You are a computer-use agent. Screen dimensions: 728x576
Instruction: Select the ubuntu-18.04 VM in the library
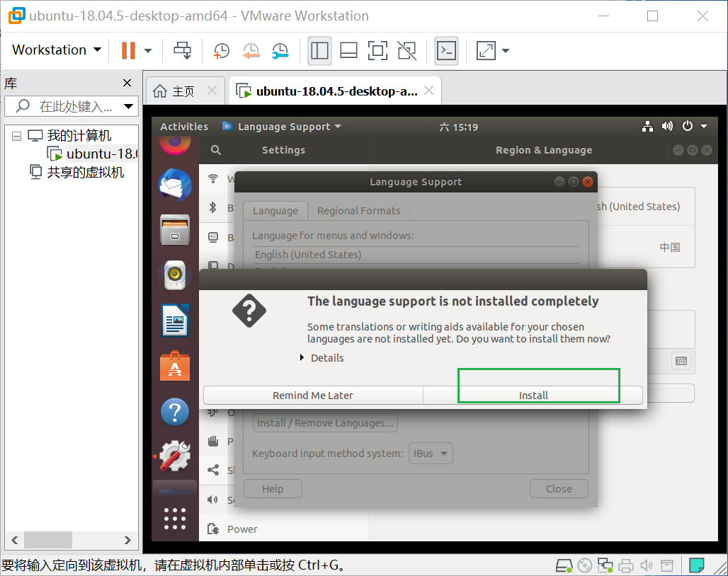click(x=93, y=154)
